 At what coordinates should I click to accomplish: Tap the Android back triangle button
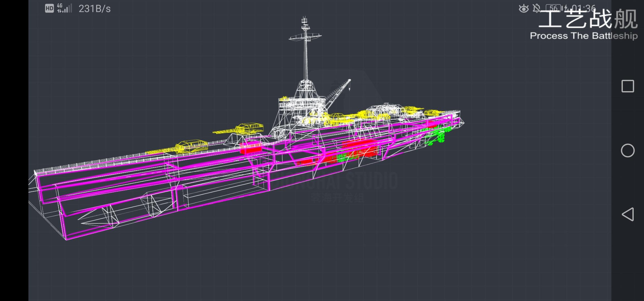pos(628,214)
